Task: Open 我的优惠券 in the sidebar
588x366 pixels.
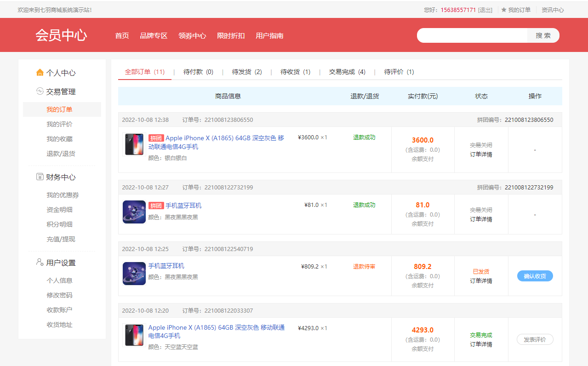Action: [x=63, y=195]
